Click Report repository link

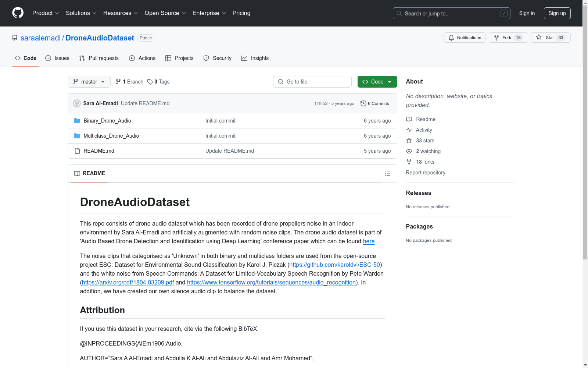tap(426, 173)
